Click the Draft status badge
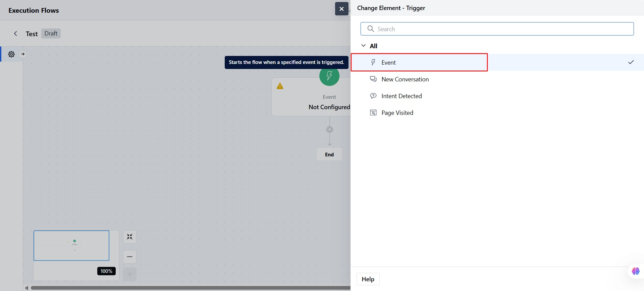 51,33
